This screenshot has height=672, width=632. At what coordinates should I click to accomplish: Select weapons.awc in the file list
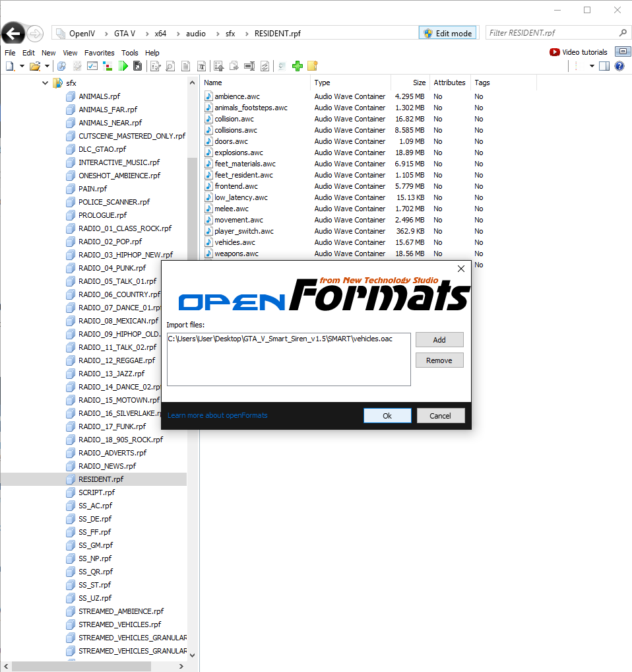pos(236,253)
